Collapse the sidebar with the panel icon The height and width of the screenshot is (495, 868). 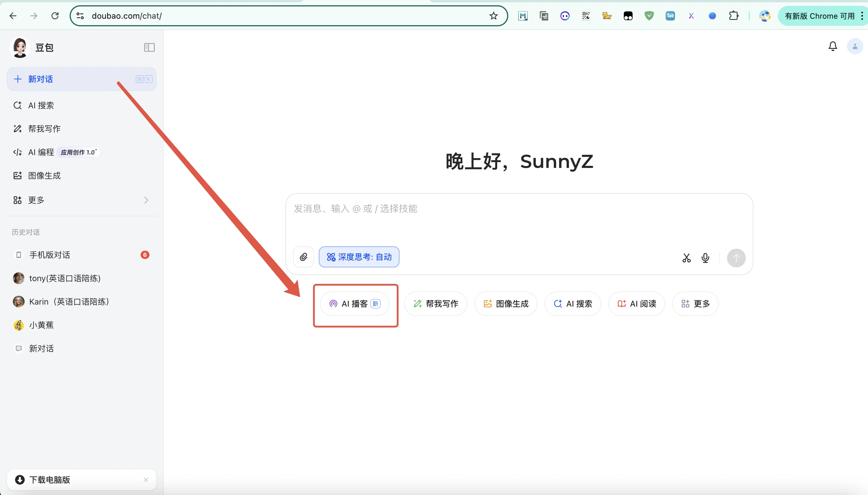[x=149, y=47]
